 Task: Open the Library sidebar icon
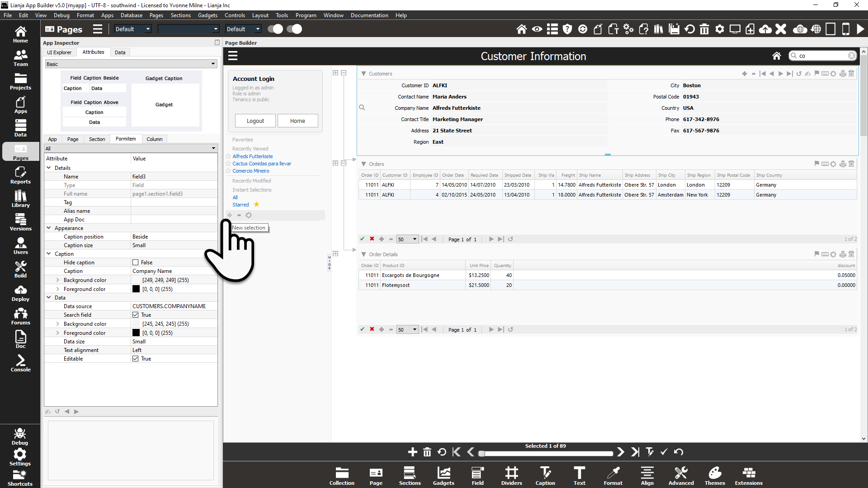[x=20, y=198]
